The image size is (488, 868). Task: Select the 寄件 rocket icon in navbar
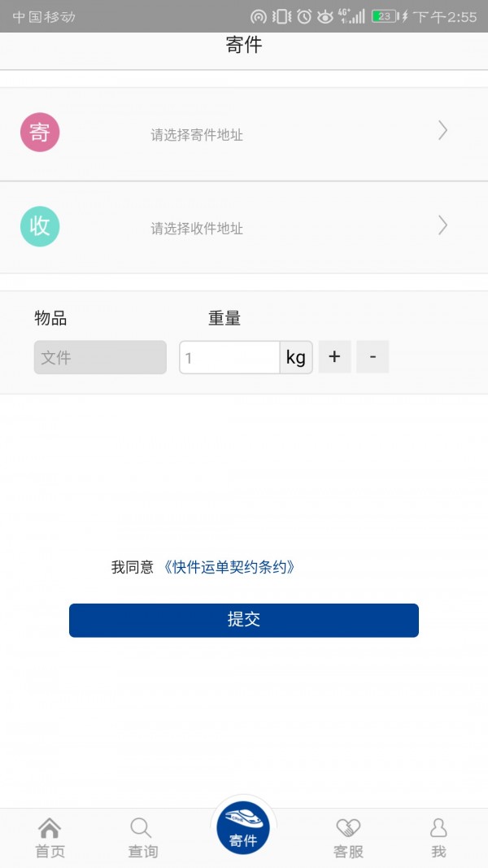click(244, 822)
